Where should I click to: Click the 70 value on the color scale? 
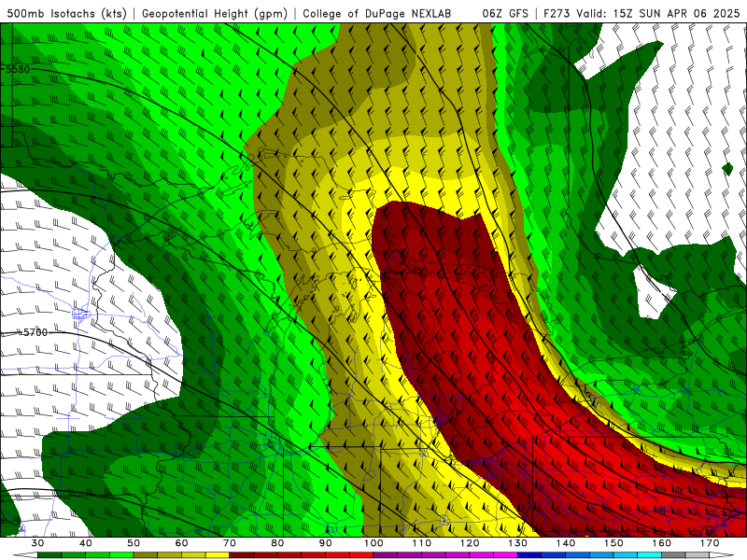coord(230,543)
